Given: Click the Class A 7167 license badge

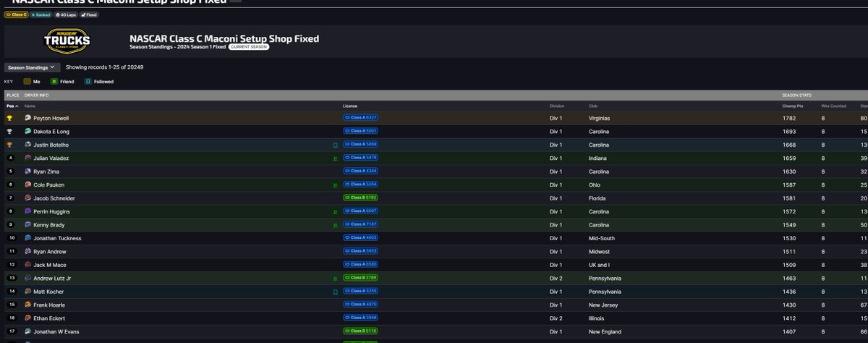Looking at the screenshot, I should point(360,224).
